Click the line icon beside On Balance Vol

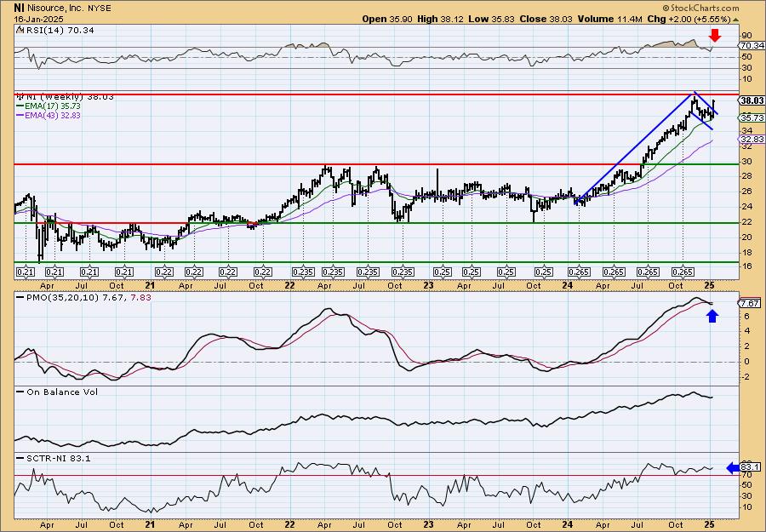pyautogui.click(x=20, y=392)
